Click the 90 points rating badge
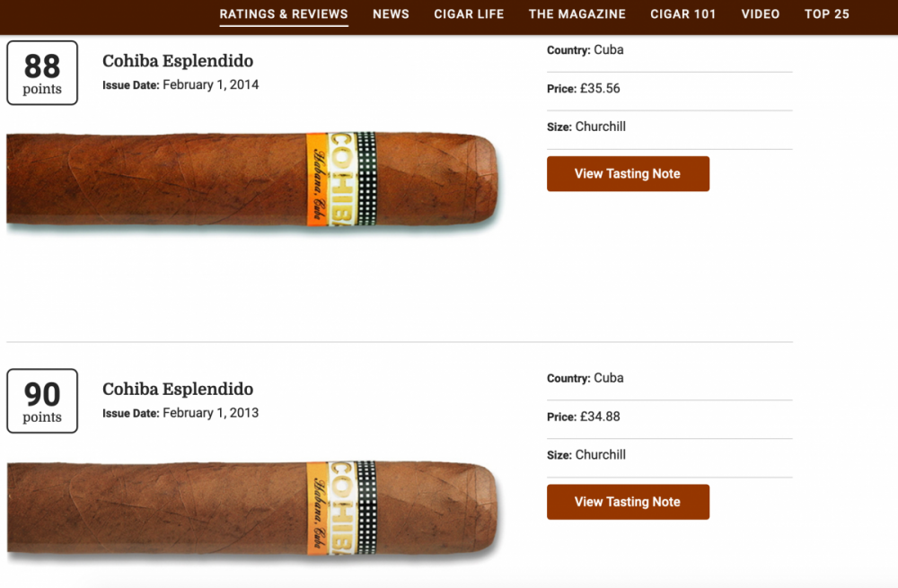898x588 pixels. 42,400
